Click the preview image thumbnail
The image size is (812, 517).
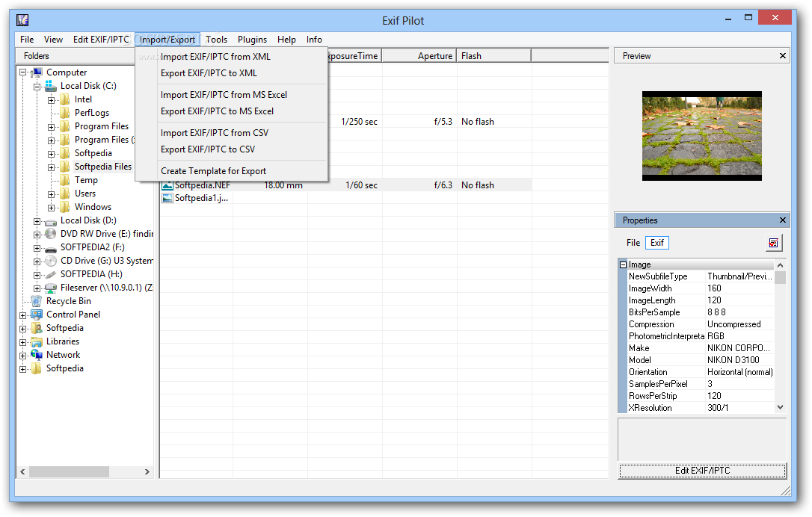tap(701, 136)
